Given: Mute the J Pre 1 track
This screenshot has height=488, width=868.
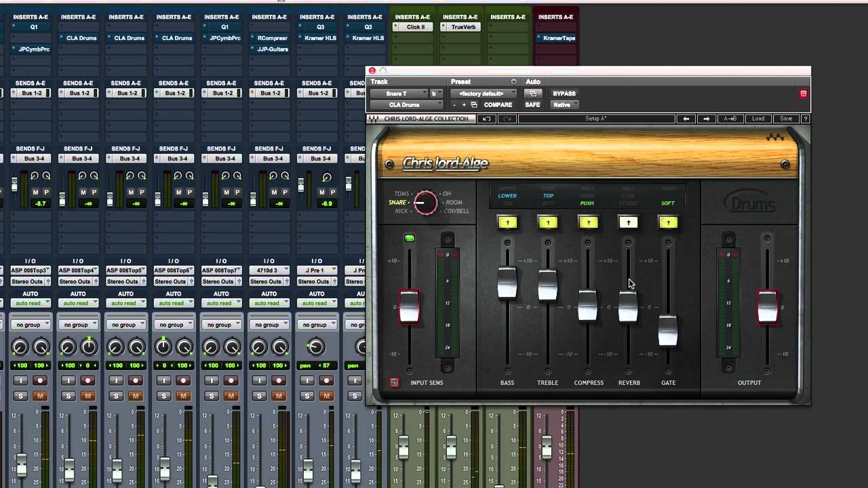Looking at the screenshot, I should click(326, 396).
